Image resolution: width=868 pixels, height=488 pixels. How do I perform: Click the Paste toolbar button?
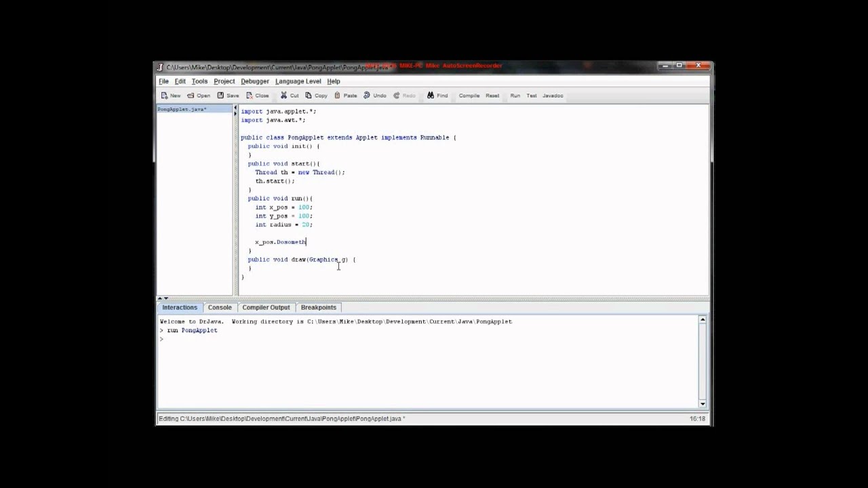pos(346,96)
